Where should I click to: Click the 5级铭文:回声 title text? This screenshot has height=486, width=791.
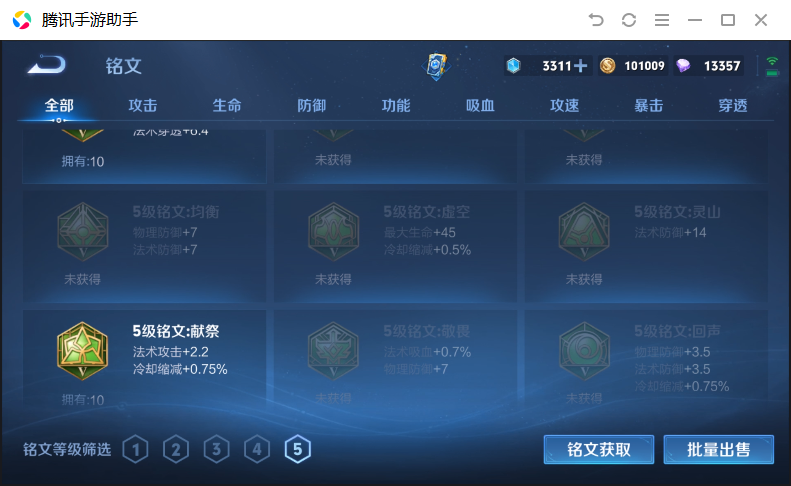677,331
